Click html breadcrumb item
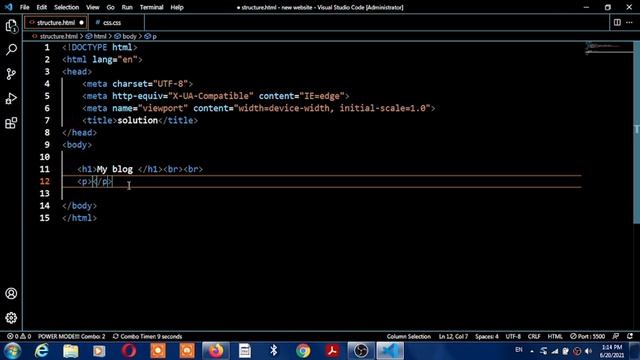This screenshot has height=360, width=640. click(100, 36)
